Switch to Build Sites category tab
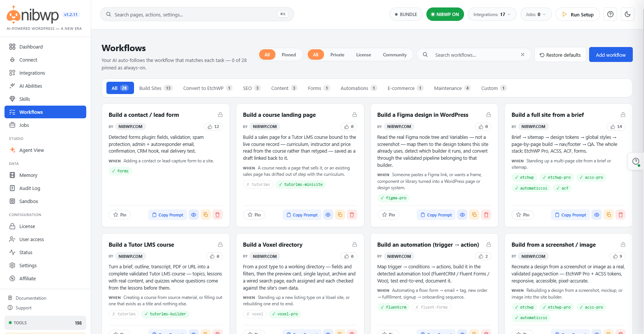This screenshot has width=644, height=334. coord(156,88)
